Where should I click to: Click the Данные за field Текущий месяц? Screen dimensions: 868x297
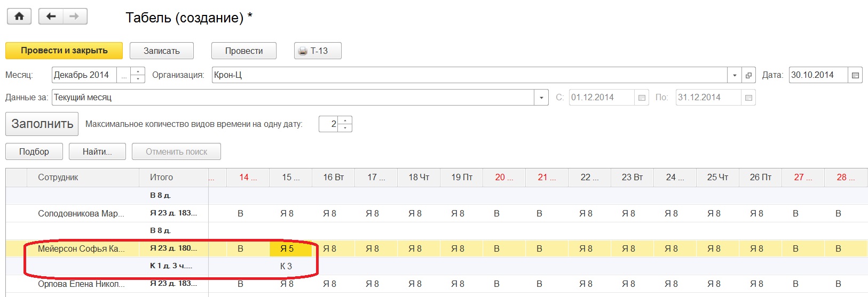tap(293, 98)
